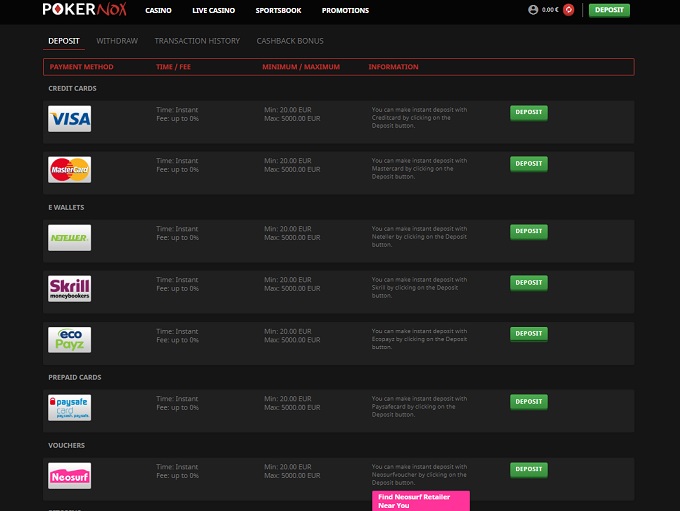Click the PokerNox logo
680x511 pixels.
pos(84,10)
